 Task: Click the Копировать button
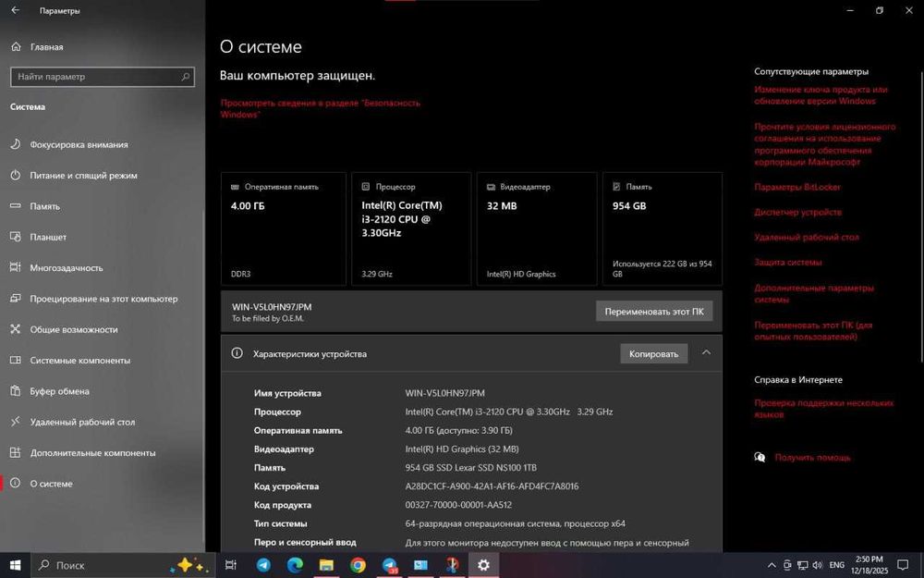click(653, 354)
